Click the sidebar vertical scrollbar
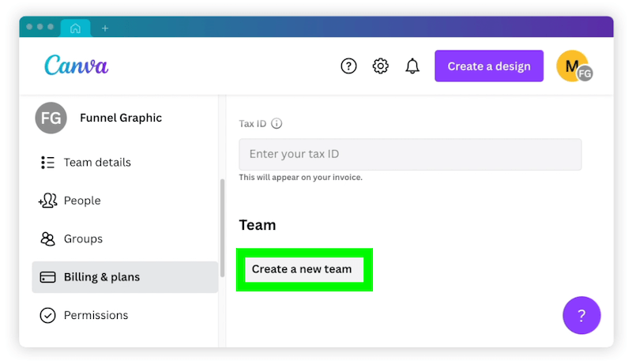The height and width of the screenshot is (364, 632). click(222, 228)
